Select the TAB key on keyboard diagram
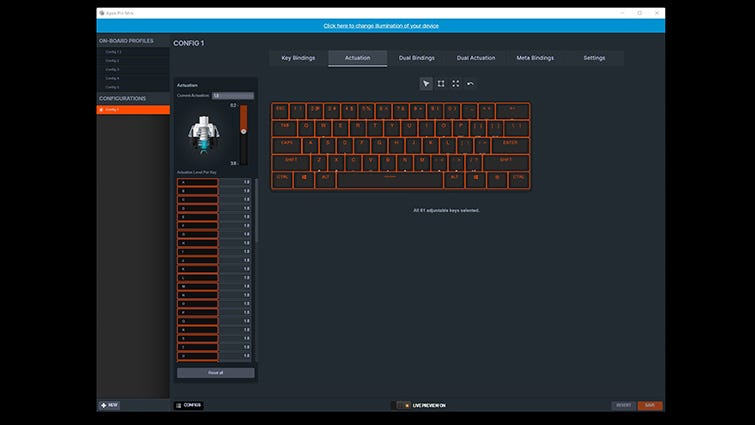The width and height of the screenshot is (755, 425). (285, 129)
